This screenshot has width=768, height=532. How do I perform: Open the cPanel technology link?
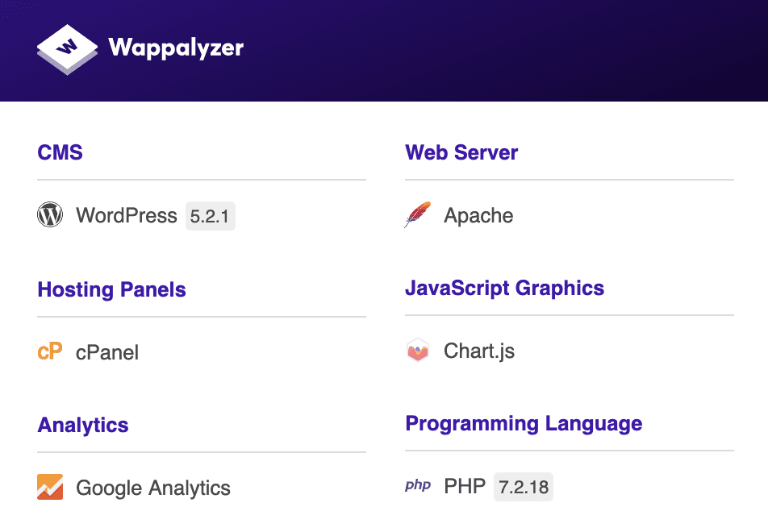tap(107, 352)
